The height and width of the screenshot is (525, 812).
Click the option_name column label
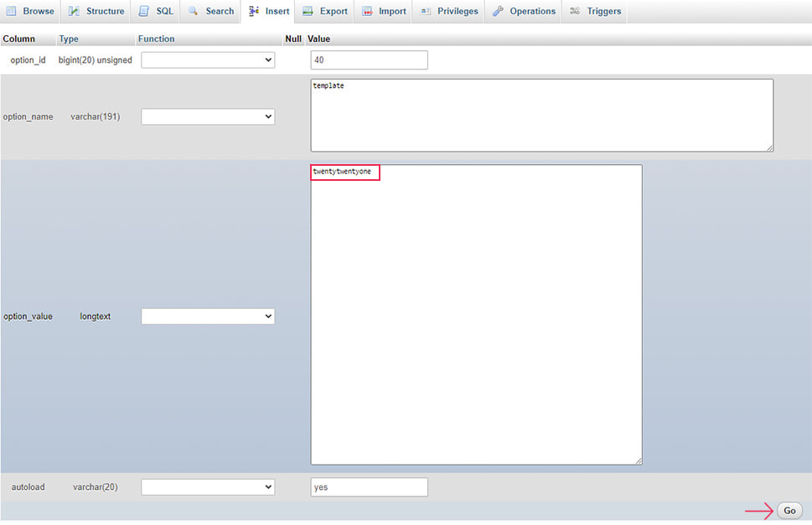coord(28,116)
